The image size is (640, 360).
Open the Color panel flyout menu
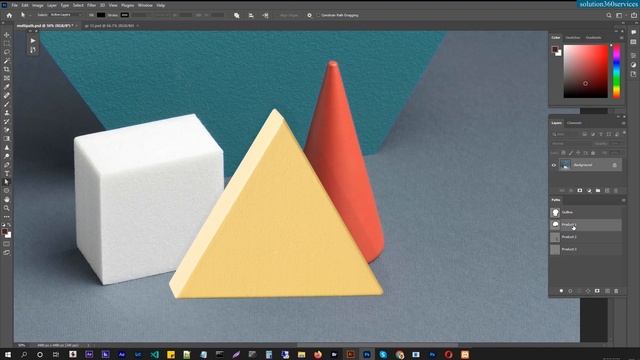622,38
